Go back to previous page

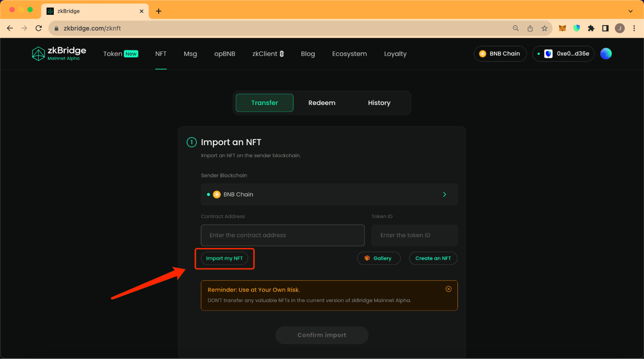10,28
